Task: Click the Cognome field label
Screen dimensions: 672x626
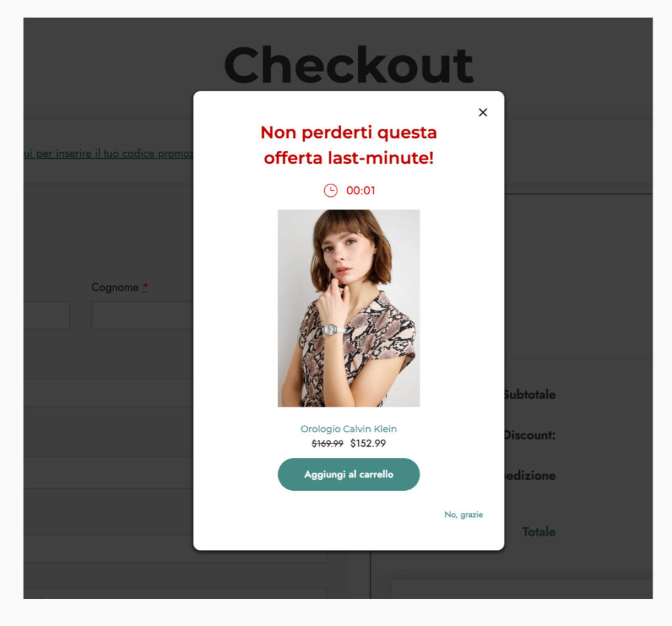Action: click(115, 287)
